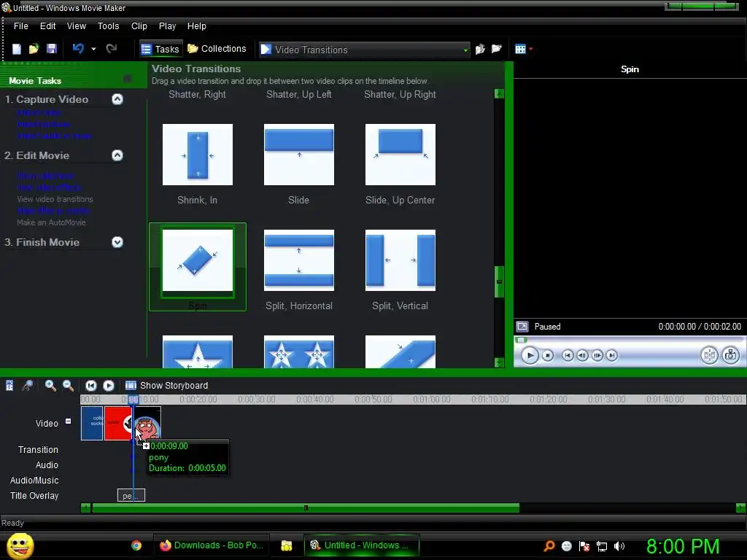Undo the last action
Image resolution: width=747 pixels, height=560 pixels.
(x=78, y=49)
